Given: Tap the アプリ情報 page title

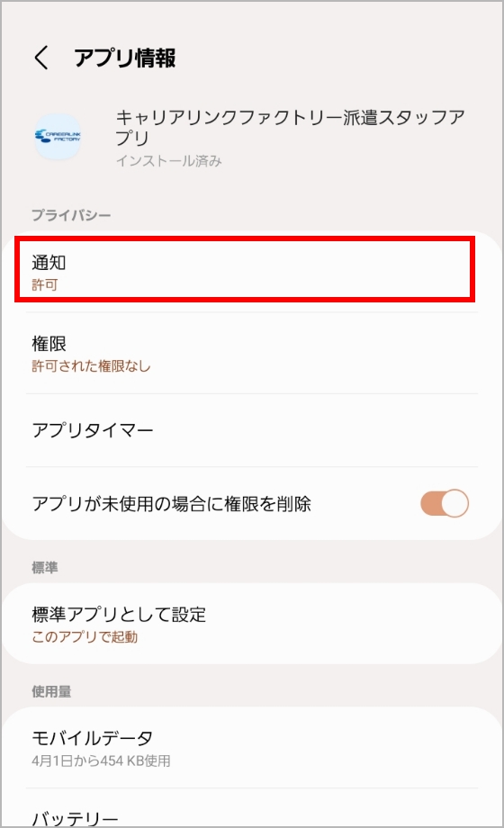Looking at the screenshot, I should (125, 58).
